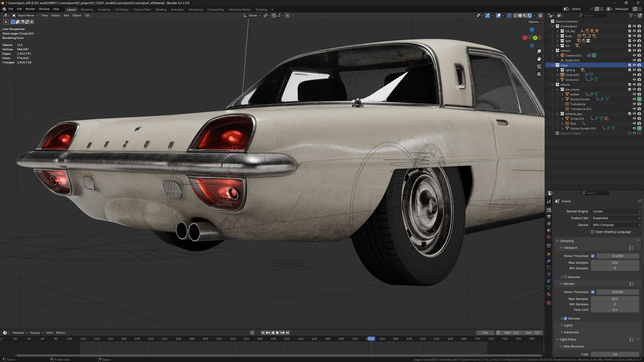This screenshot has width=644, height=362.
Task: Switch to orthographic view via the grid gizmo
Action: click(539, 74)
